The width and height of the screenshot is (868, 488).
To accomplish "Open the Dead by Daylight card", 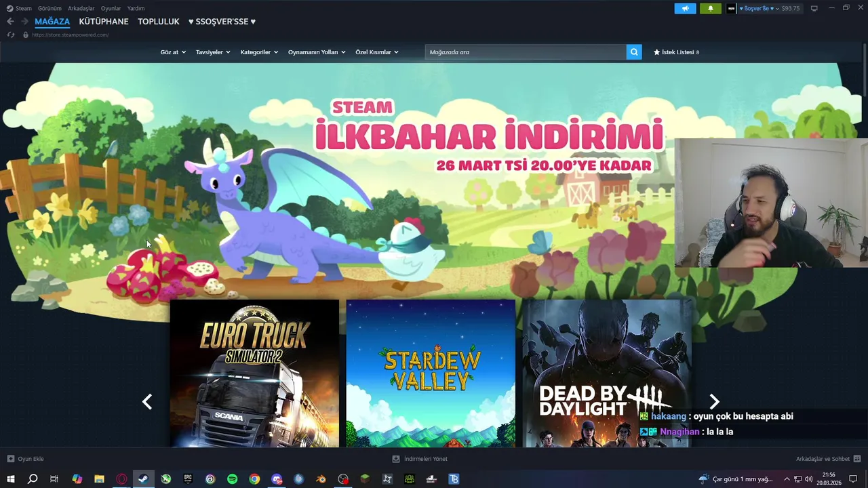I will pyautogui.click(x=607, y=373).
